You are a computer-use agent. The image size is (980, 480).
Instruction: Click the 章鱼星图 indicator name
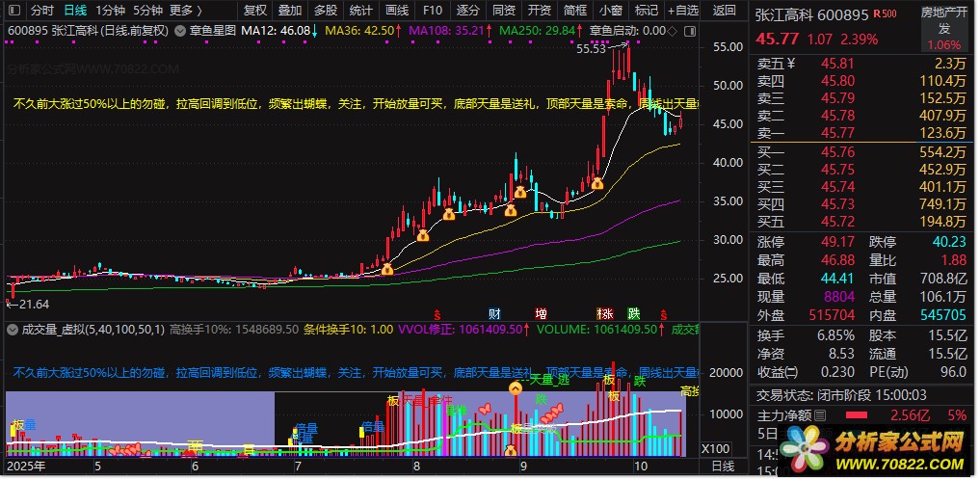coord(211,31)
